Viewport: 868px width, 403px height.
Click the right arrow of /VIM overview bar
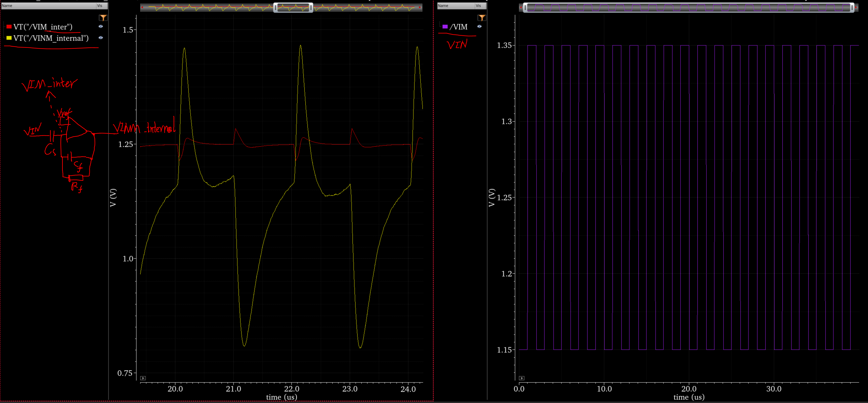[856, 8]
